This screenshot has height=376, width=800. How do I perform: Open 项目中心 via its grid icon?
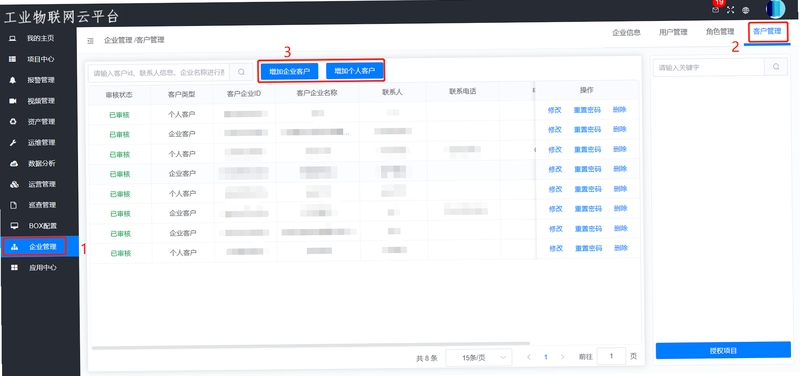coord(13,60)
